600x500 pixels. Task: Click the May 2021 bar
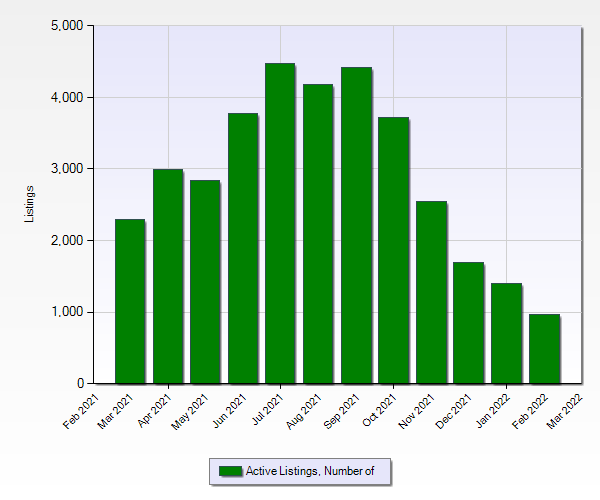(205, 282)
